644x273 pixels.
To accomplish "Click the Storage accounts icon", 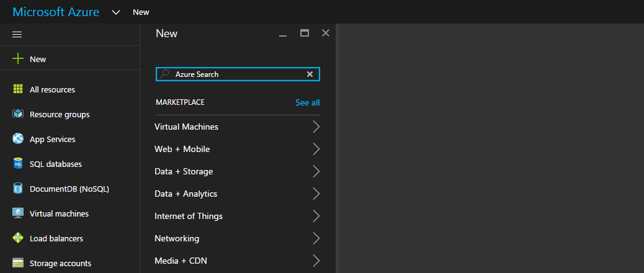I will click(18, 262).
